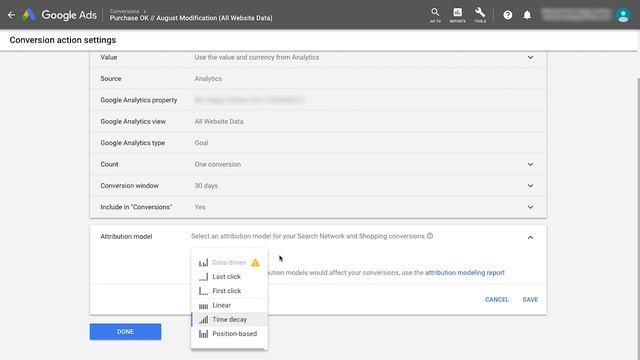
Task: Collapse the Attribution model section
Action: pos(530,237)
